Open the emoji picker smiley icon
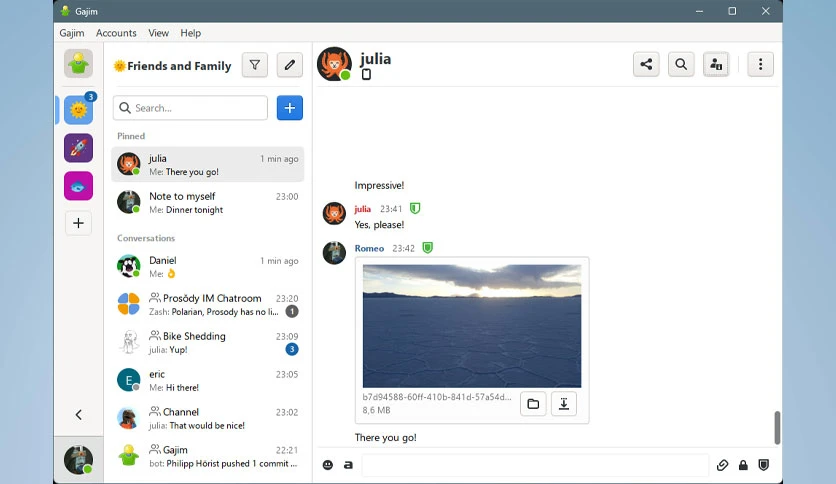The image size is (836, 484). click(328, 465)
